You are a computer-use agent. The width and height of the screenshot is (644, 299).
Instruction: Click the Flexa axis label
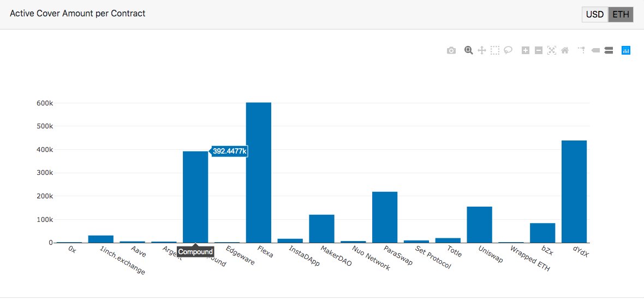(265, 251)
